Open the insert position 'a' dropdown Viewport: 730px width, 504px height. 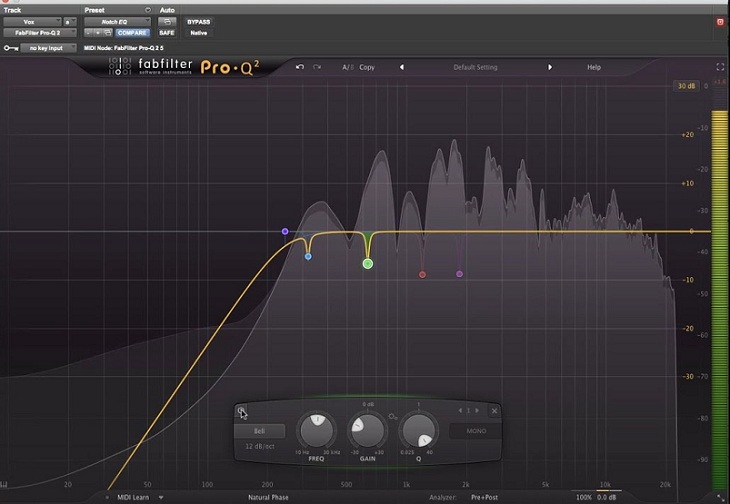point(70,22)
